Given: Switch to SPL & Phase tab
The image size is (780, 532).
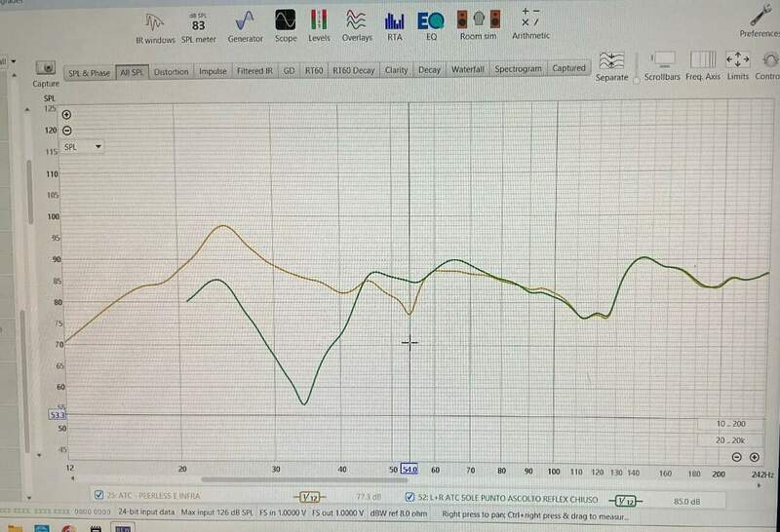Looking at the screenshot, I should click(x=89, y=73).
